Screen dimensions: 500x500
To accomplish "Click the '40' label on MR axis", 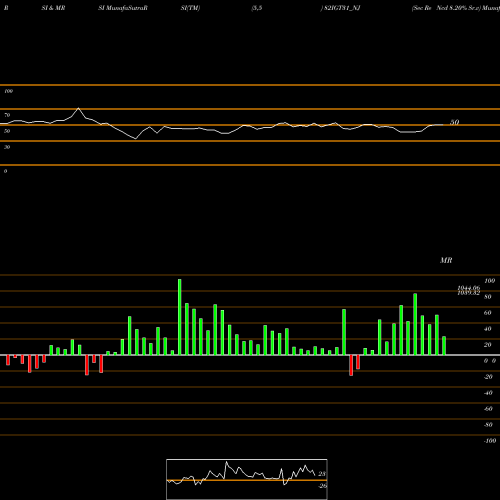I will click(x=488, y=329).
